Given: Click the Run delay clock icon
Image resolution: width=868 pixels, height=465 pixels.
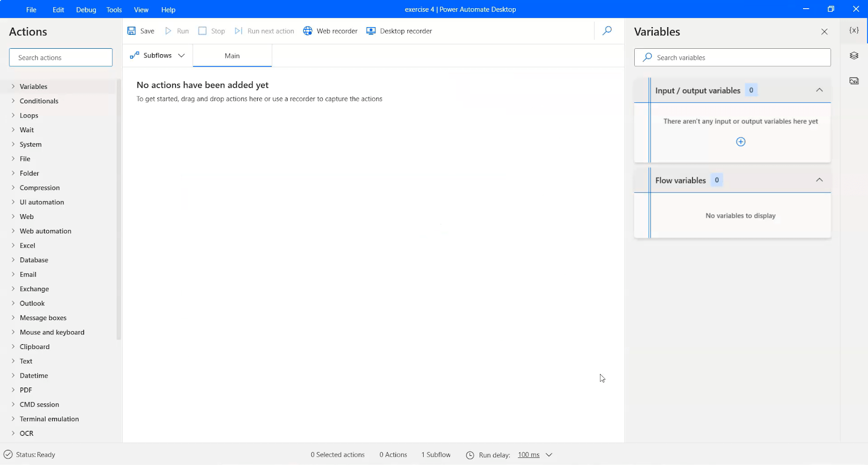Looking at the screenshot, I should pyautogui.click(x=470, y=455).
